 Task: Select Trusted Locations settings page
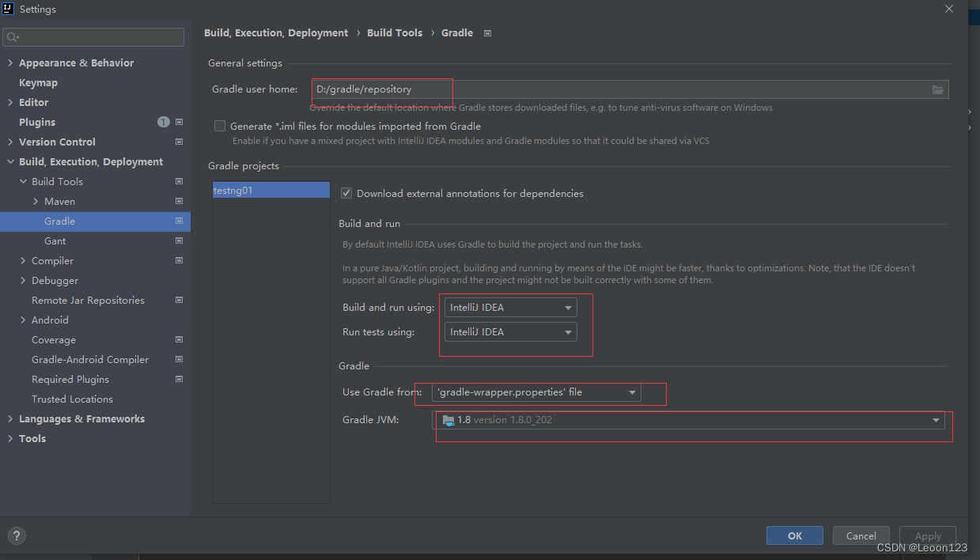tap(72, 399)
